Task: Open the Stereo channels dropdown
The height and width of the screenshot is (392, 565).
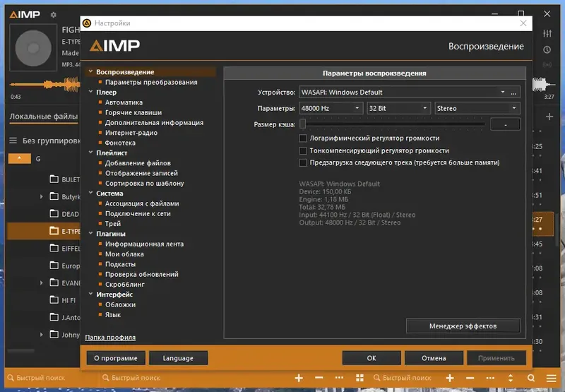Action: pyautogui.click(x=477, y=109)
